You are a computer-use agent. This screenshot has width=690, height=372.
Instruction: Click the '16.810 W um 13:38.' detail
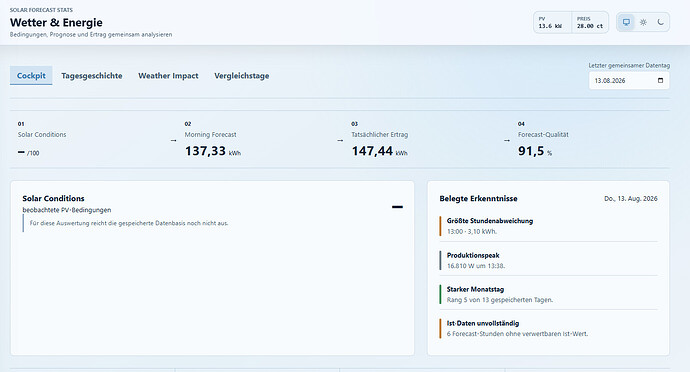tap(476, 266)
